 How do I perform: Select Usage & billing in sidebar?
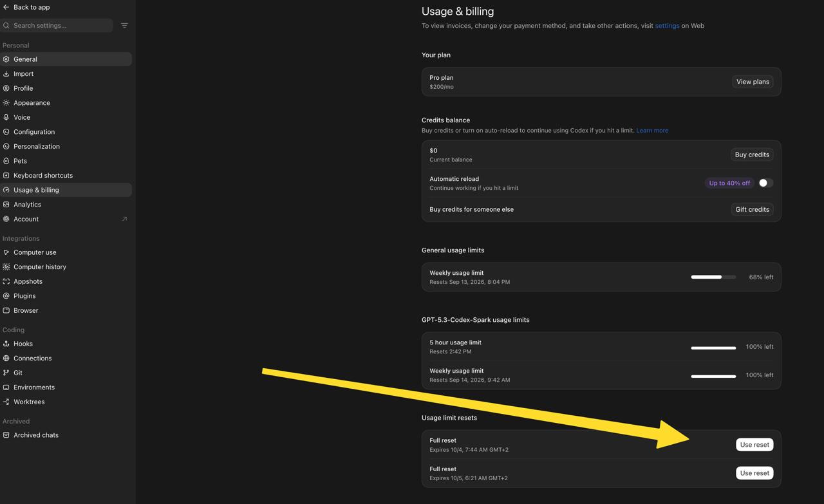point(66,190)
